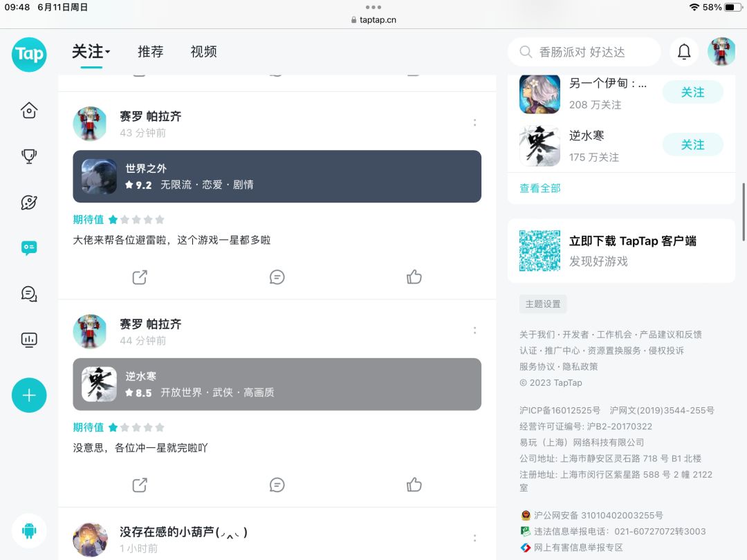The height and width of the screenshot is (560, 747).
Task: Open the 侵权投诉 footer link
Action: coord(665,351)
